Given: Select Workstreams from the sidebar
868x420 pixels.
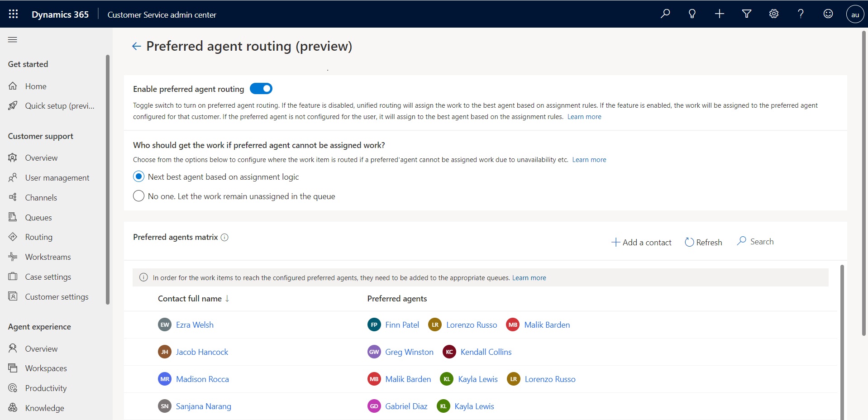Looking at the screenshot, I should point(47,257).
